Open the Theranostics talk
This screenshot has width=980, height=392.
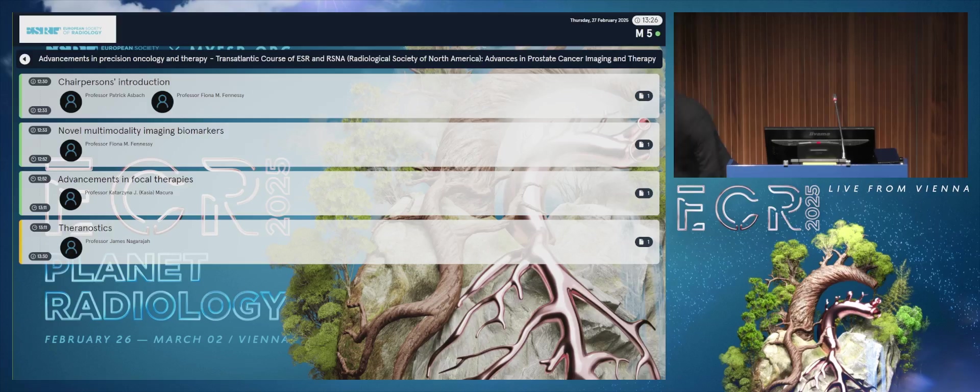(x=339, y=241)
